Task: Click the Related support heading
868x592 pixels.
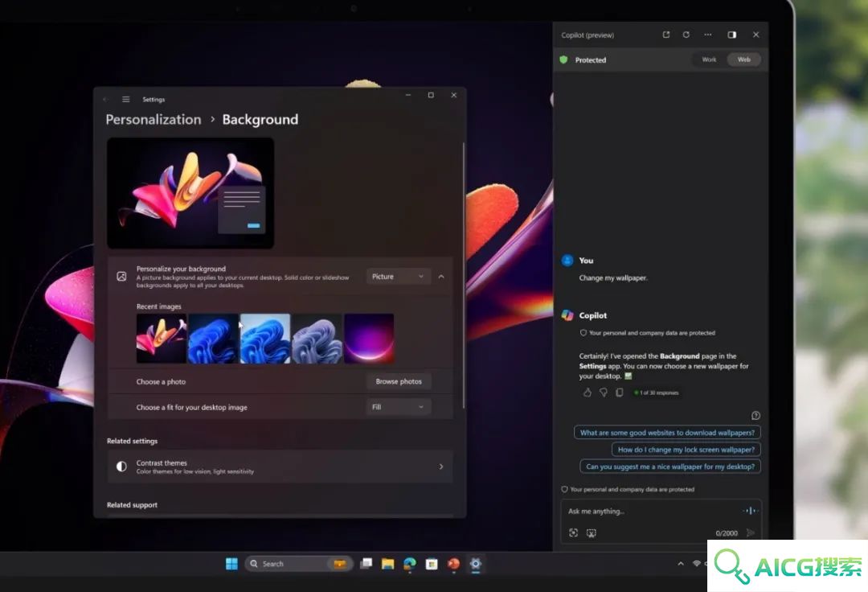Action: point(132,505)
